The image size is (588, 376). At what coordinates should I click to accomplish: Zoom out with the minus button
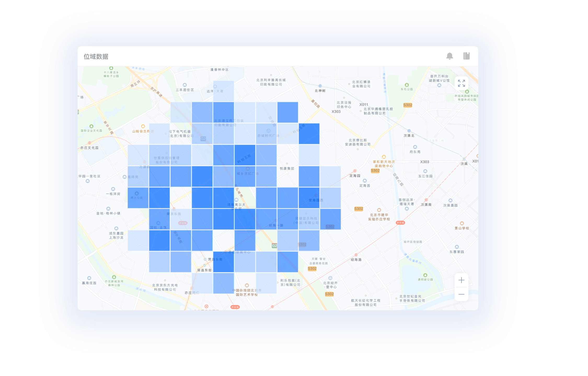click(461, 294)
